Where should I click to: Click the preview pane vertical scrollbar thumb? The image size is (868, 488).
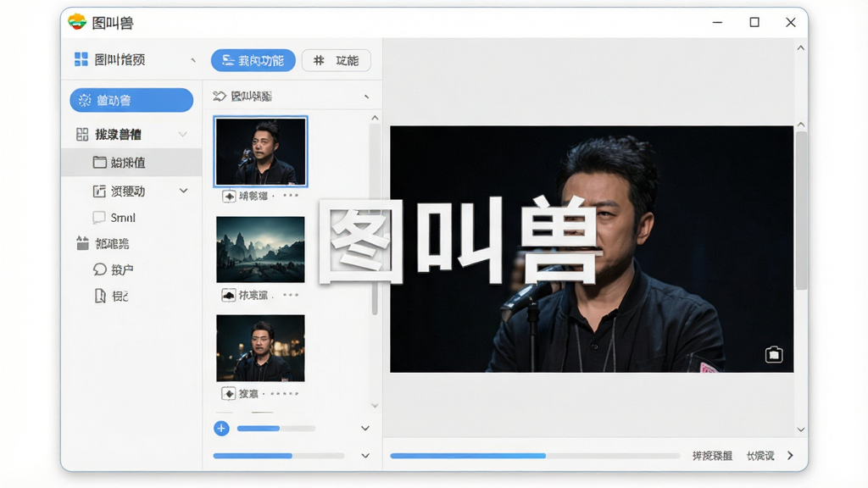tap(801, 210)
